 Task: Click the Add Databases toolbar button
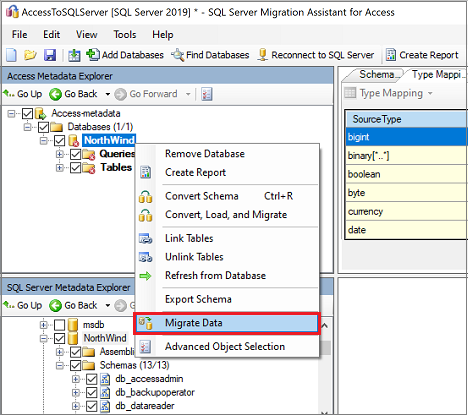pos(125,55)
